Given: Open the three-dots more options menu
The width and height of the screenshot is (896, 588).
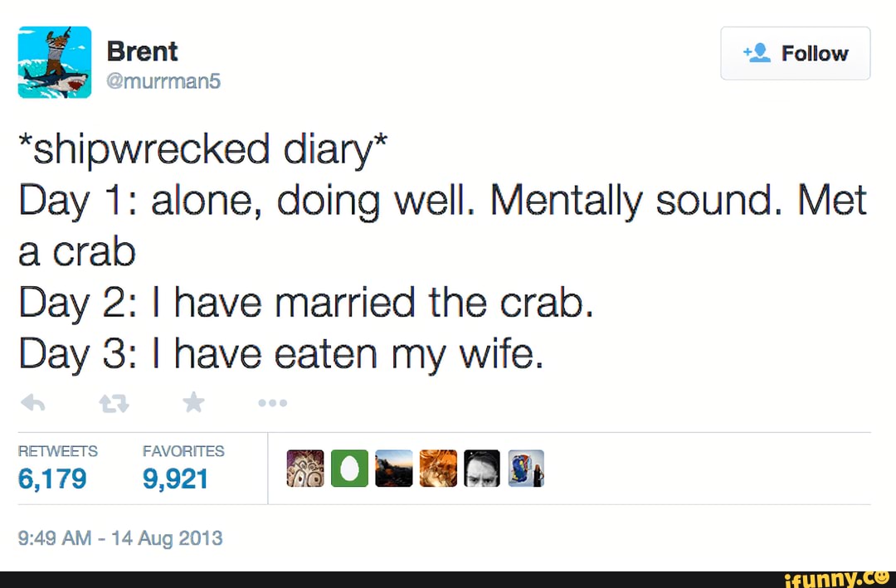Looking at the screenshot, I should click(272, 404).
